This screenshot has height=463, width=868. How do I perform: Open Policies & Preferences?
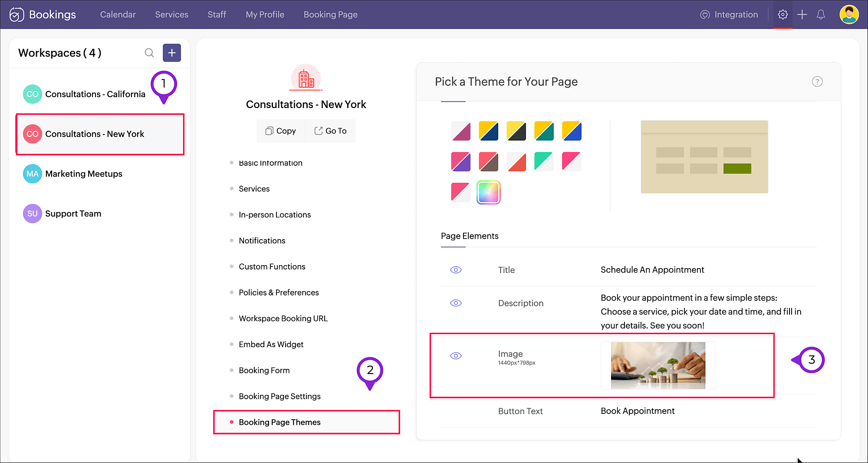(x=279, y=292)
